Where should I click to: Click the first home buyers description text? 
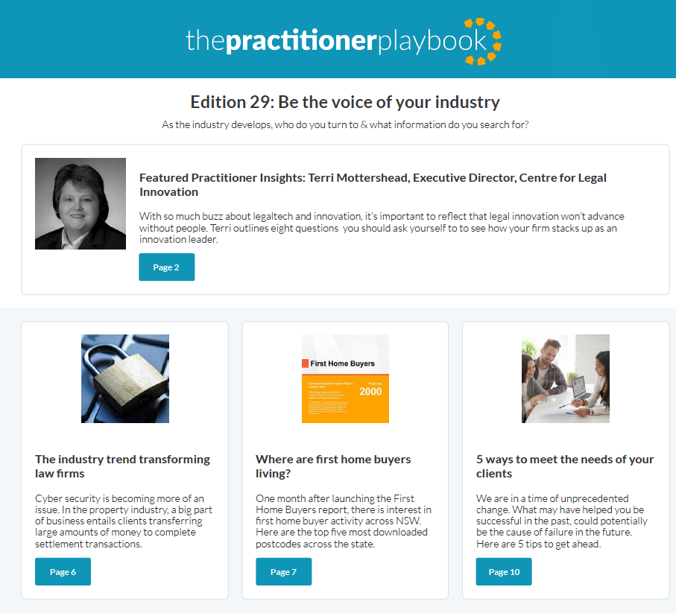click(344, 521)
